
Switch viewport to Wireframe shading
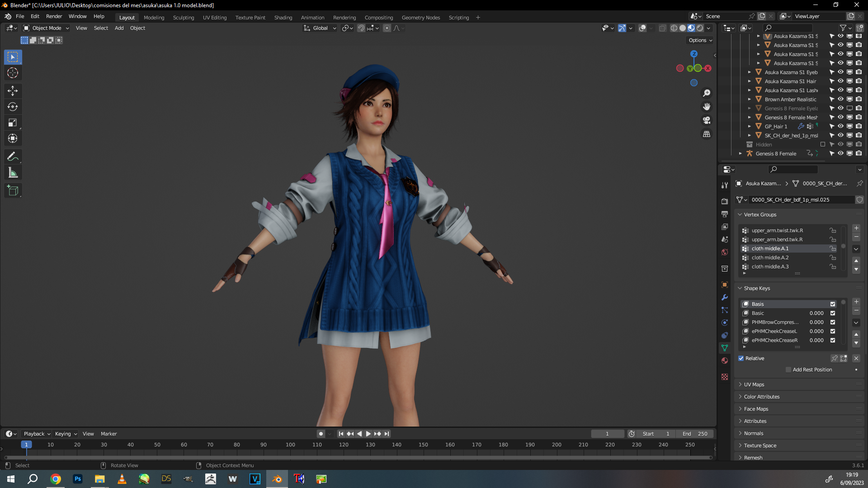674,28
